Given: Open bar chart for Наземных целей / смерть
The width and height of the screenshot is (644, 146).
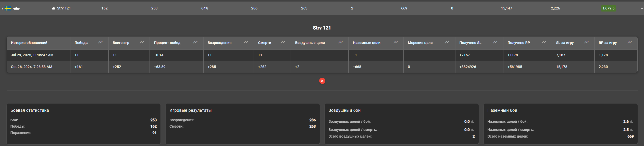Looking at the screenshot, I should [x=632, y=130].
